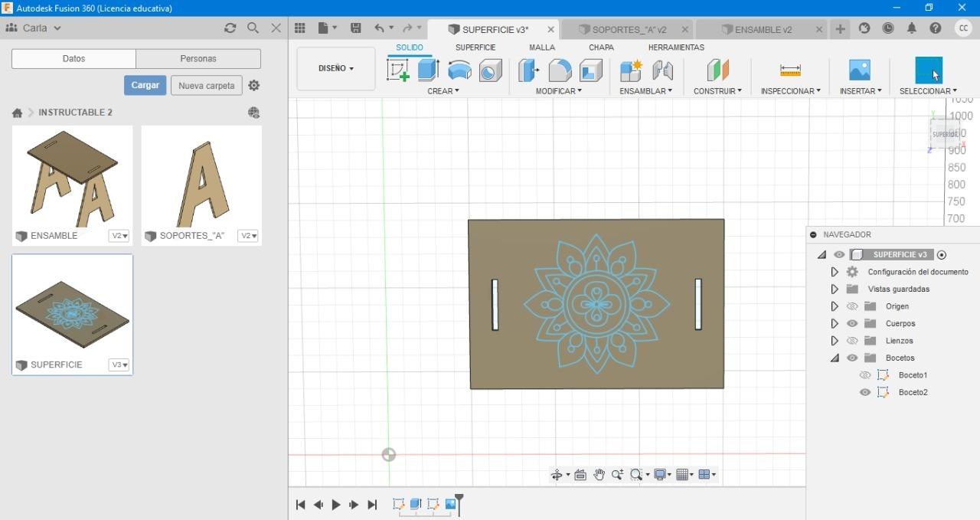
Task: Toggle visibility of SUPERFICIE v3 component
Action: [839, 255]
